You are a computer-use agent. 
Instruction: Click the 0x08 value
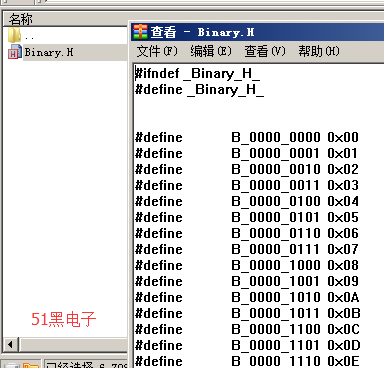[x=343, y=265]
